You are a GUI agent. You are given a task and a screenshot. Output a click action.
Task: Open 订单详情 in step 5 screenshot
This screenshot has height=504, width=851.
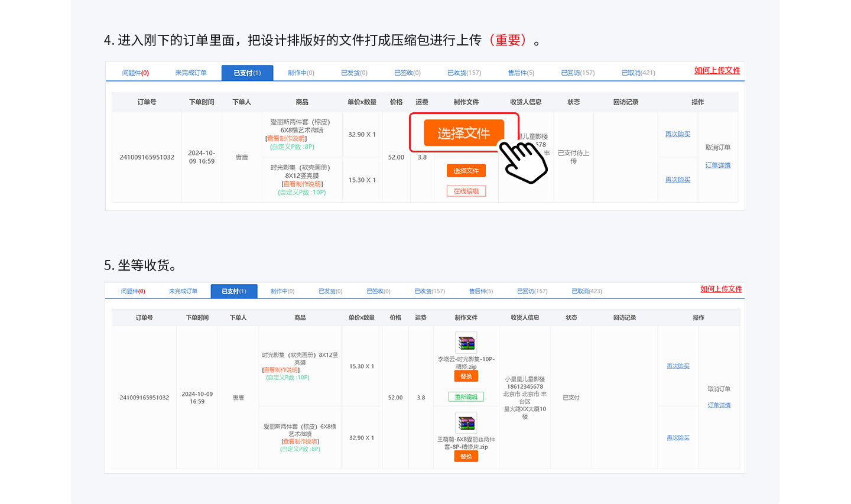pos(719,405)
